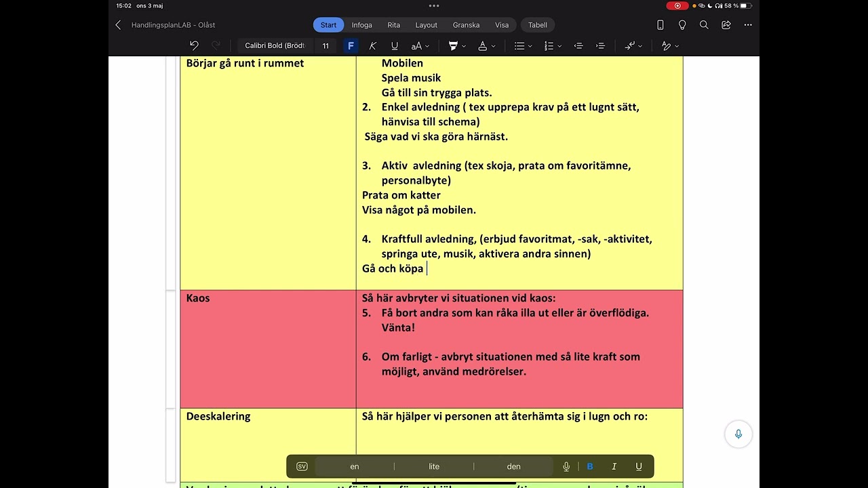This screenshot has width=868, height=488.
Task: Toggle underline U in the keyboard bar
Action: pos(639,466)
